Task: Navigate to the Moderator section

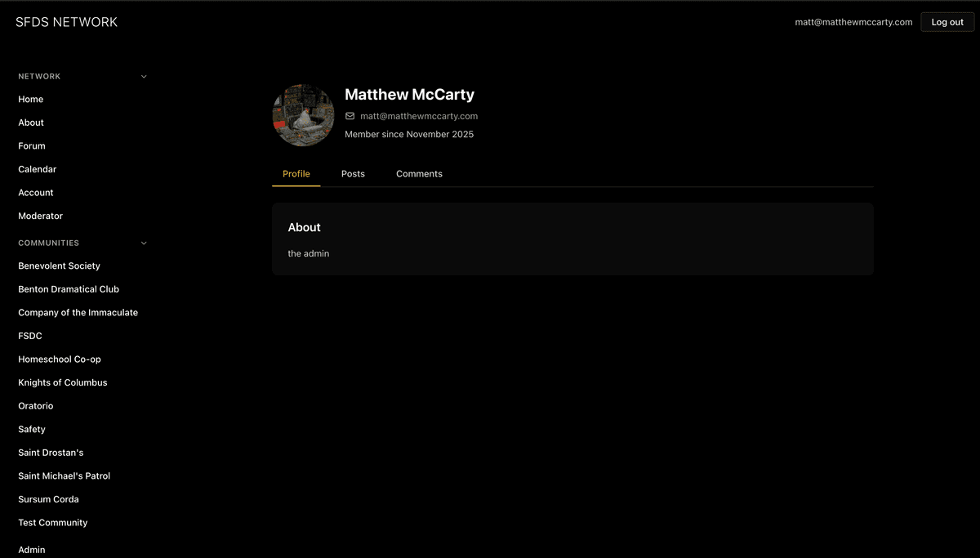Action: click(41, 217)
